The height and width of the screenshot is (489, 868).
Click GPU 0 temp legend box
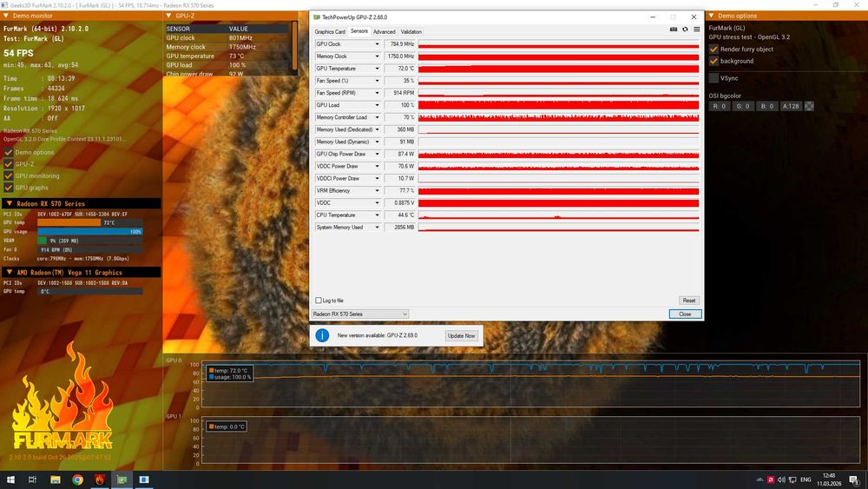point(230,373)
